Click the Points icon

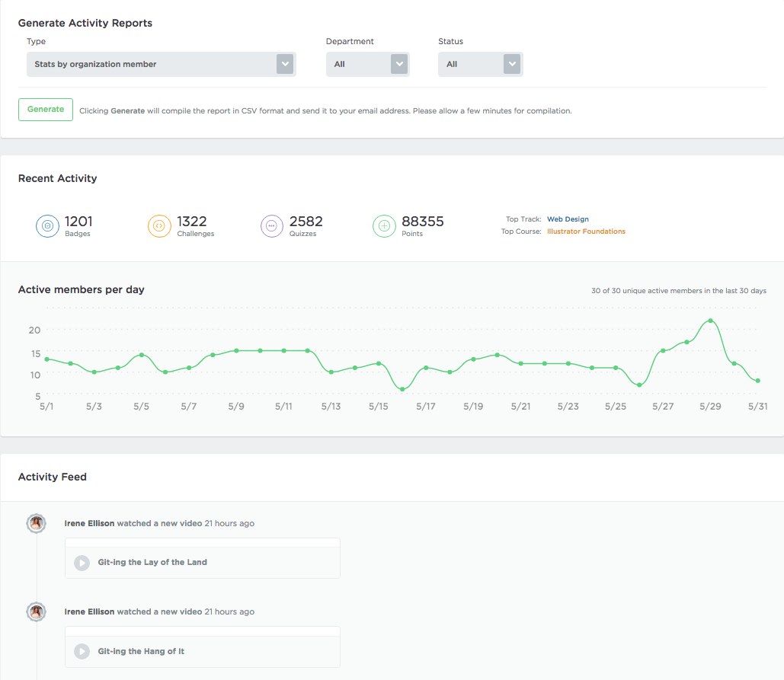click(x=384, y=225)
